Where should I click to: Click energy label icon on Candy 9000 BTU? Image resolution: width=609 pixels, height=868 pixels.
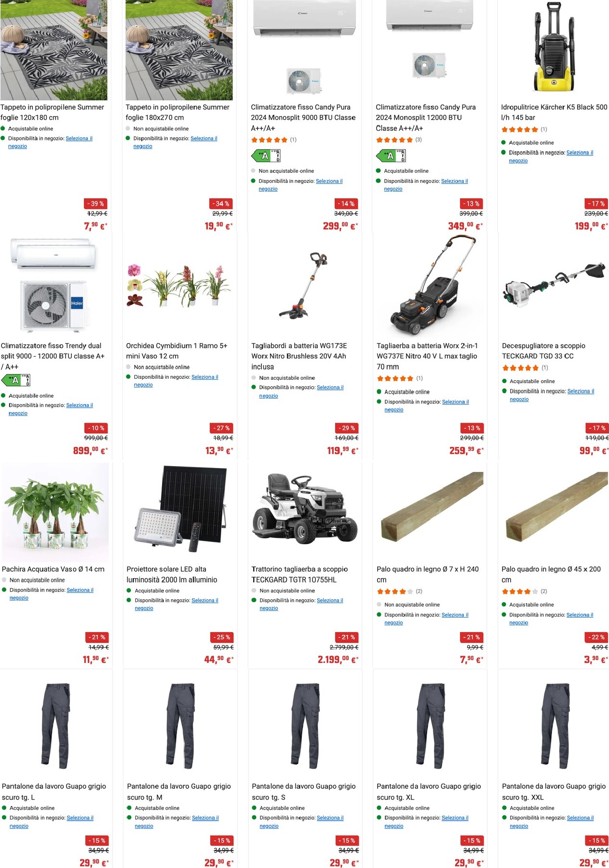point(266,155)
